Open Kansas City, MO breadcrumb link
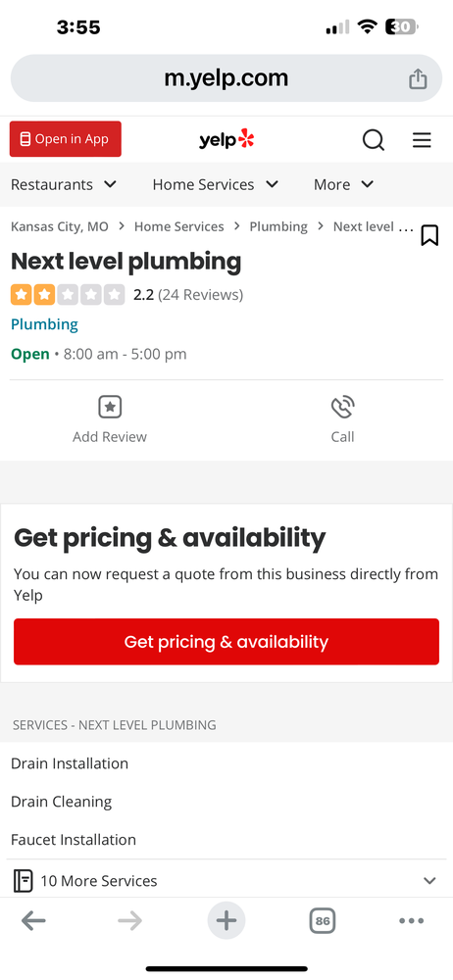The image size is (453, 980). click(60, 226)
